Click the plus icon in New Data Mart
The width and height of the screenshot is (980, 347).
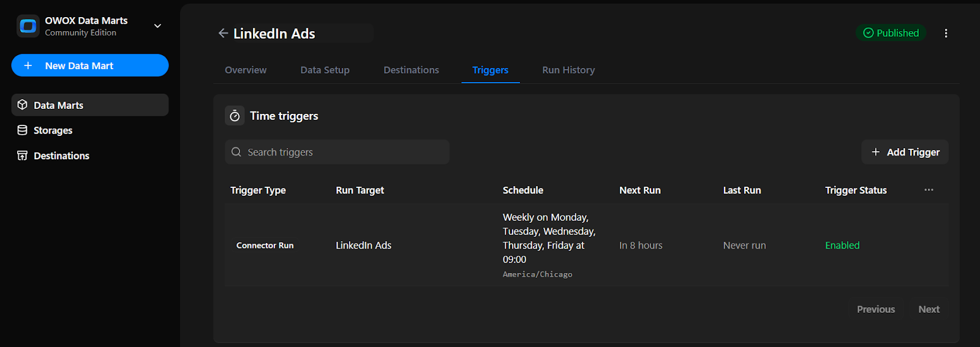pyautogui.click(x=28, y=65)
